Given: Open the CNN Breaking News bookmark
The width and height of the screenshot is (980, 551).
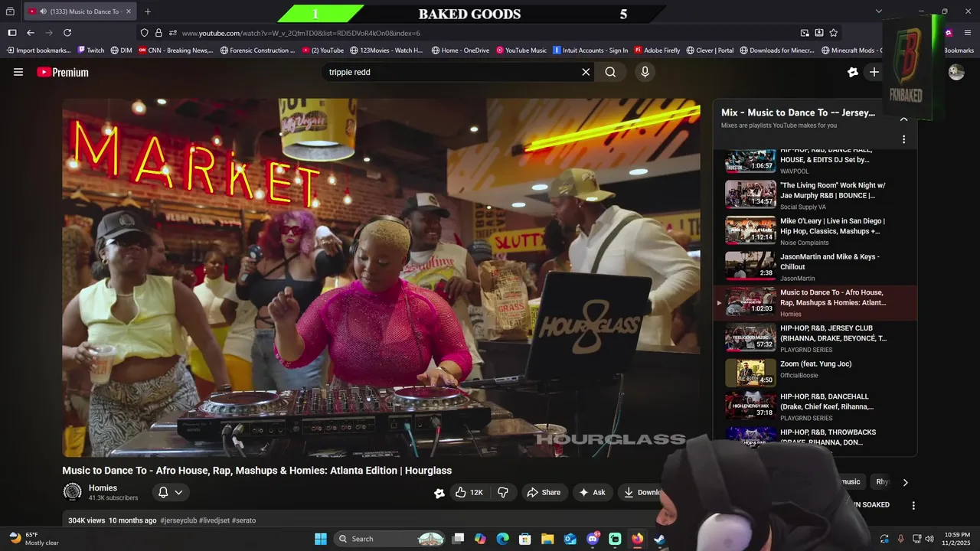Looking at the screenshot, I should [175, 51].
